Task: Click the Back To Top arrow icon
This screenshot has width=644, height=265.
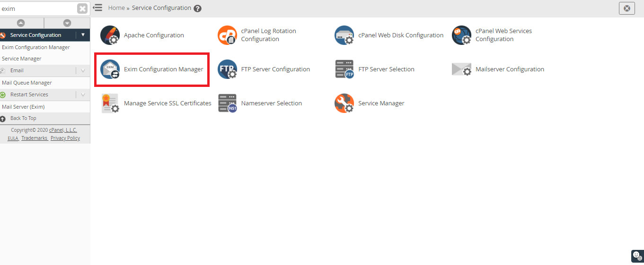Action: pyautogui.click(x=3, y=119)
